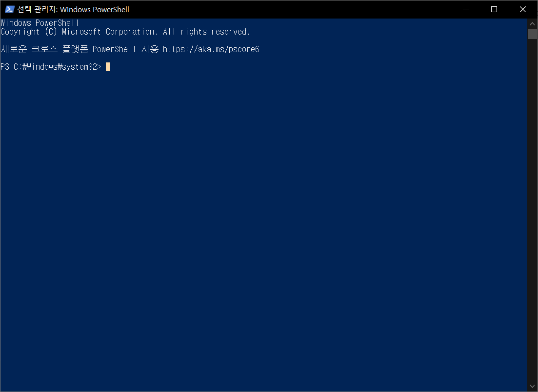
Task: Click the '새로운 크로스 플랫폼' text
Action: tap(44, 49)
